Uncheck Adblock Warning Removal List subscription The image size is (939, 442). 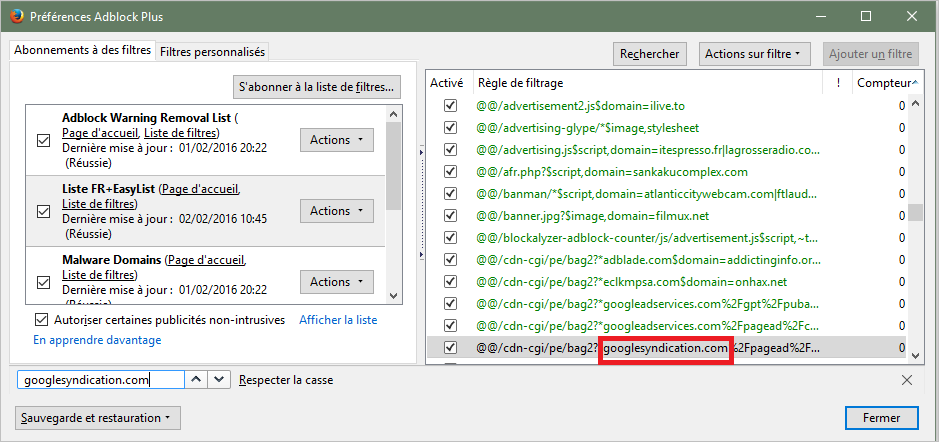pyautogui.click(x=43, y=140)
